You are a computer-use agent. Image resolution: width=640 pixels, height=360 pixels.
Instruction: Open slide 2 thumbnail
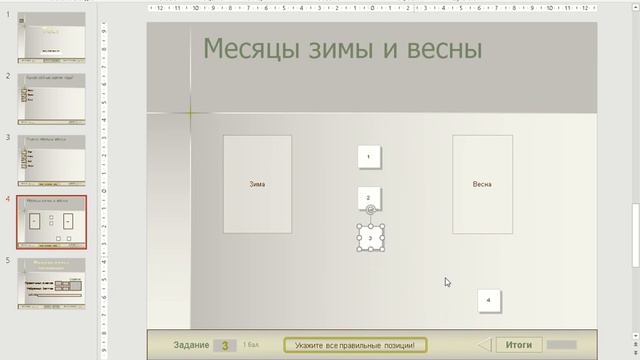tap(51, 99)
